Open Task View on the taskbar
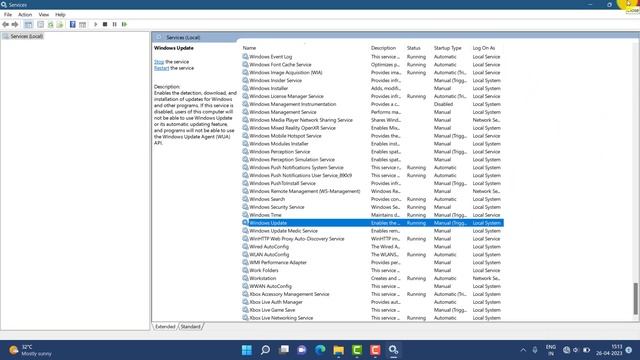Screen dimensions: 640x360 284,350
